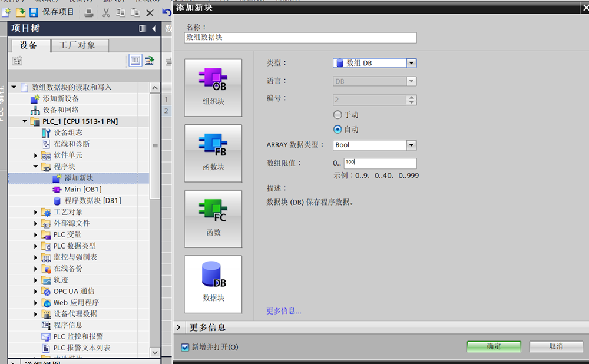Open the ARRAY data type dropdown

pos(411,145)
